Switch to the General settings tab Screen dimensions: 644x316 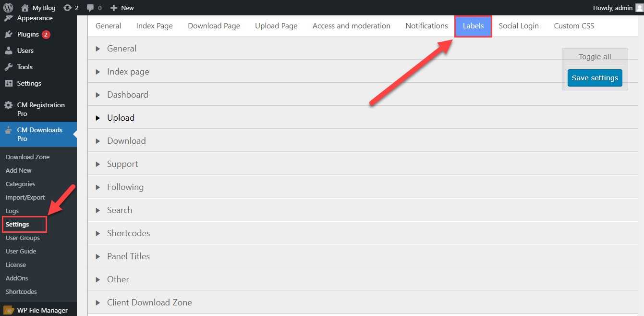click(x=108, y=26)
